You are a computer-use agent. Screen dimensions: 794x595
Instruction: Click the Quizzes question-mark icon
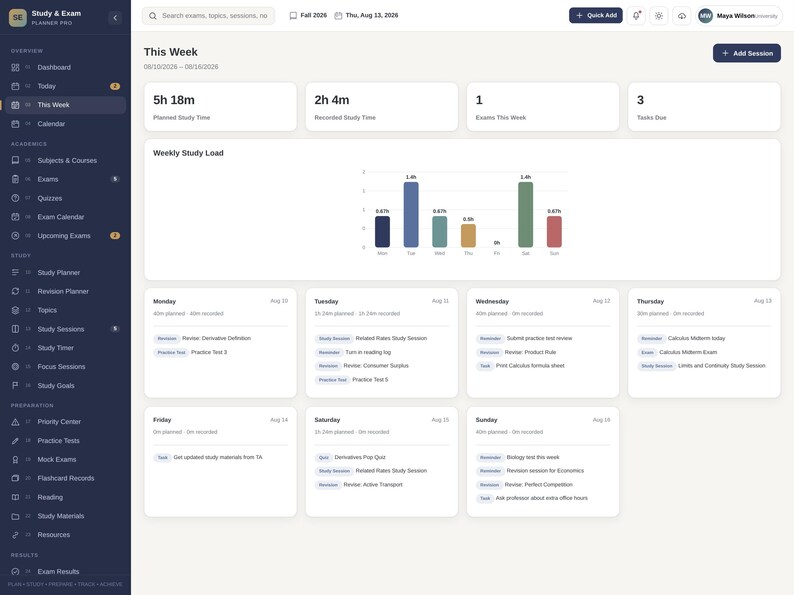(15, 198)
